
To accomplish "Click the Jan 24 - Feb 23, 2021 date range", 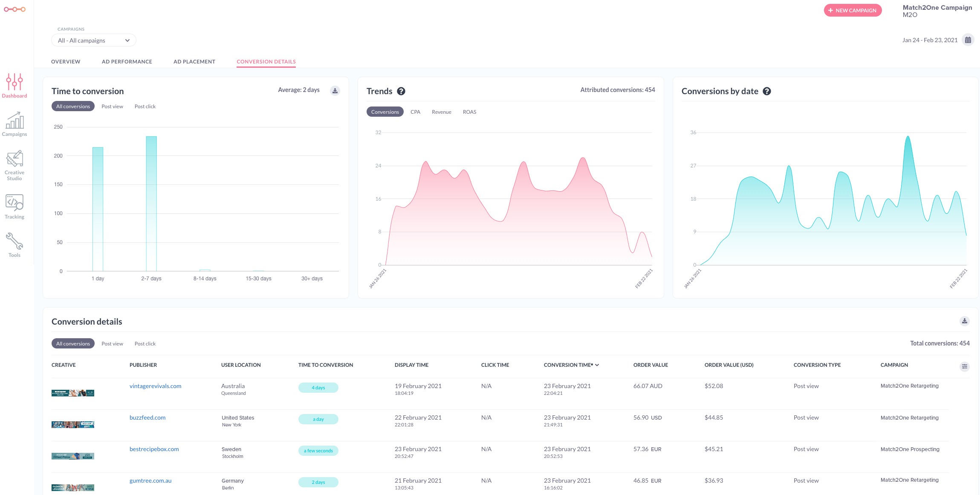I will 930,40.
